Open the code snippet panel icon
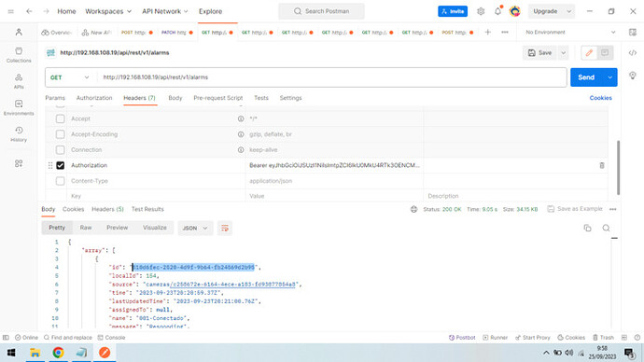 pos(633,52)
